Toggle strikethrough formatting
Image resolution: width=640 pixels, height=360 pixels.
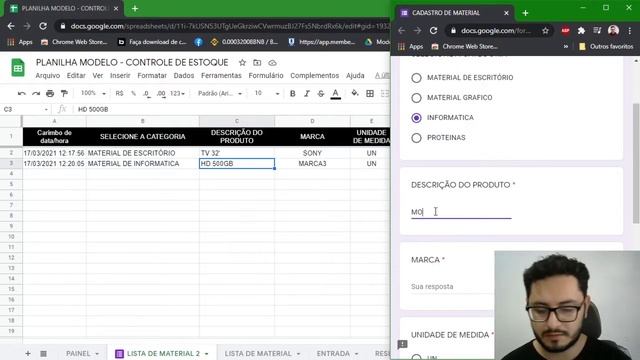[321, 93]
